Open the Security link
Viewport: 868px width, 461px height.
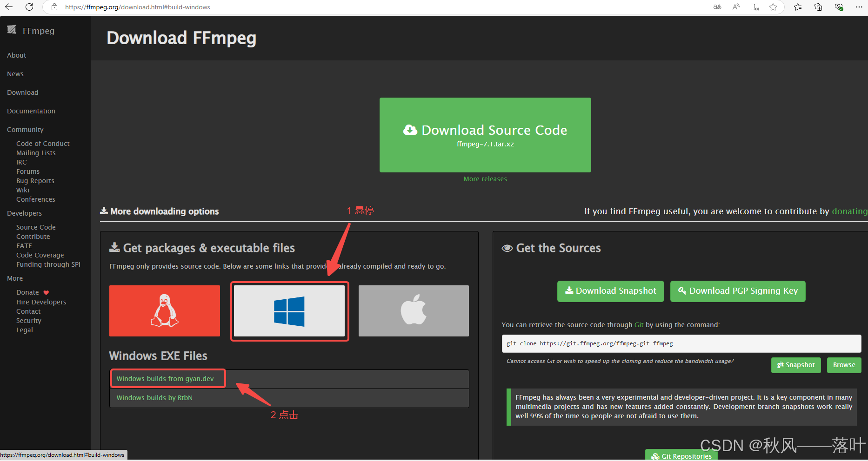(29, 321)
